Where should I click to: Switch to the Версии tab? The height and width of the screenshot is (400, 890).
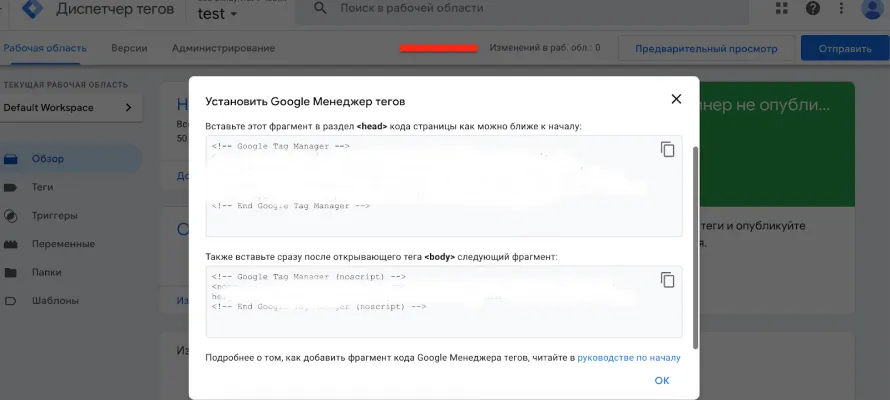129,48
